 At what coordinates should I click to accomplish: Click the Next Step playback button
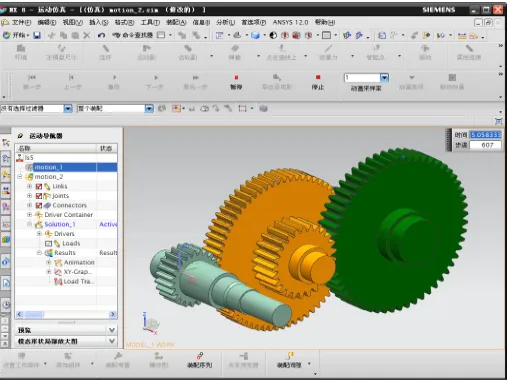[x=155, y=81]
